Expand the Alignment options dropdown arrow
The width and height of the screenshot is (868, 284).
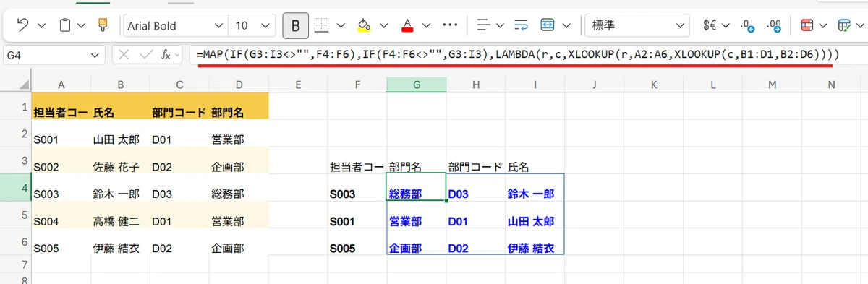coord(500,25)
